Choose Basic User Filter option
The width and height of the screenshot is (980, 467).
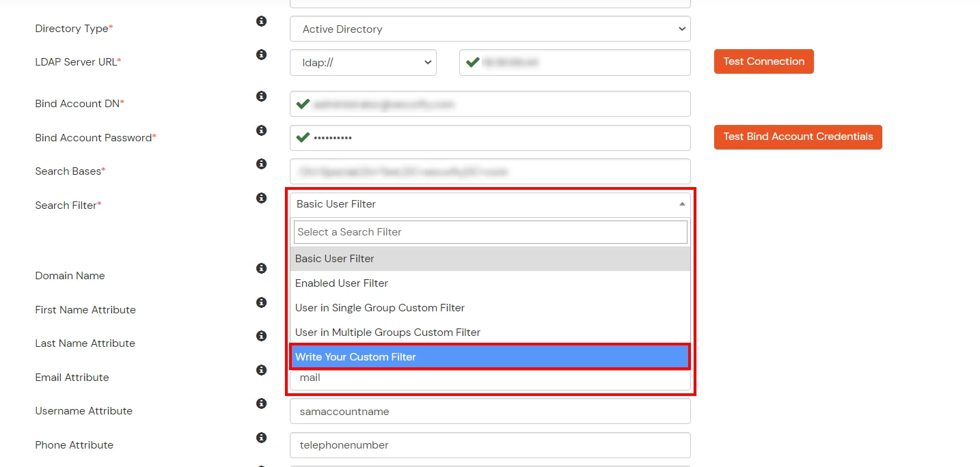click(x=490, y=259)
